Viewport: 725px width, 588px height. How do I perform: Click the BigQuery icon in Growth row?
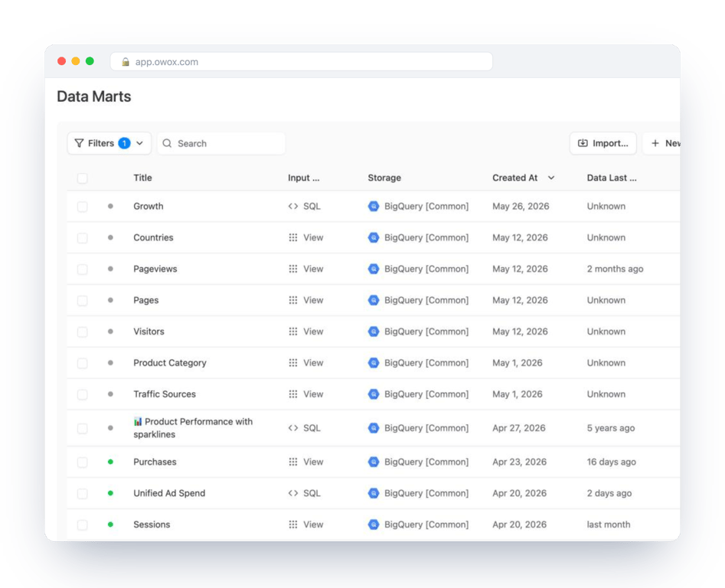click(x=374, y=206)
